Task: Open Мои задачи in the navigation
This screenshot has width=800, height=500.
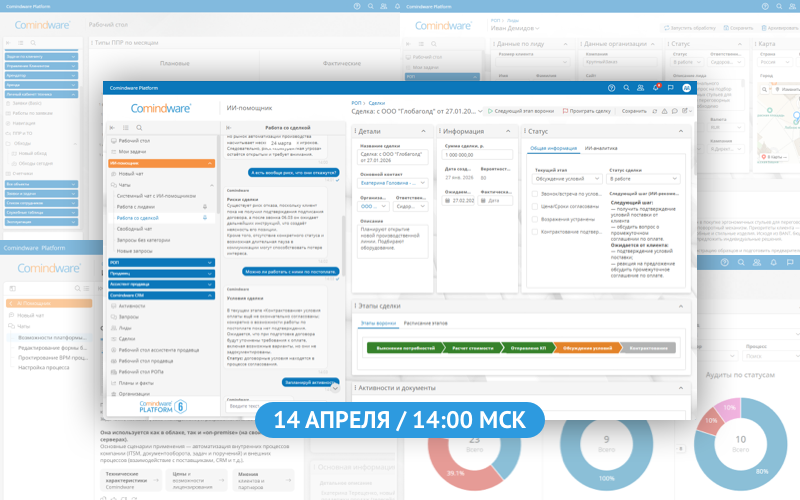Action: pos(129,152)
